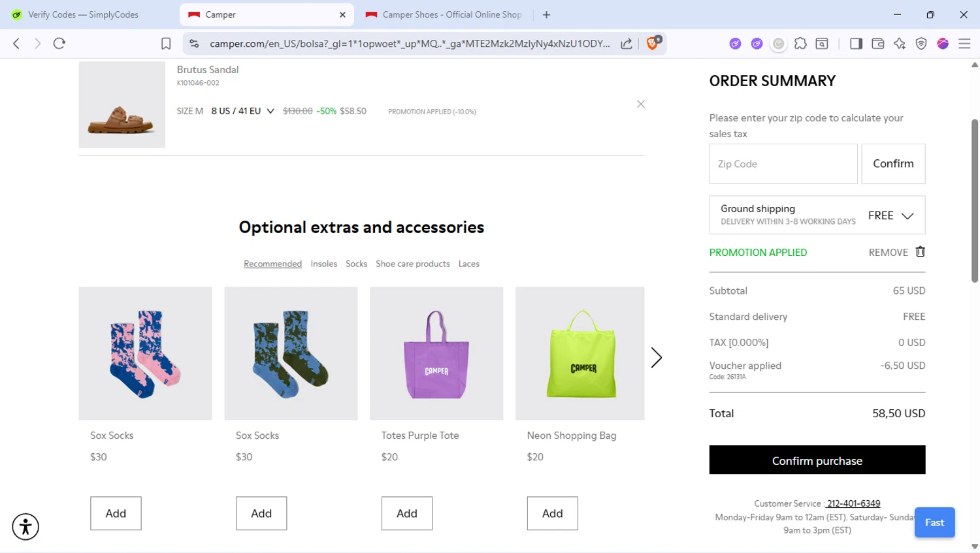Show next accessories with carousel arrow

657,357
